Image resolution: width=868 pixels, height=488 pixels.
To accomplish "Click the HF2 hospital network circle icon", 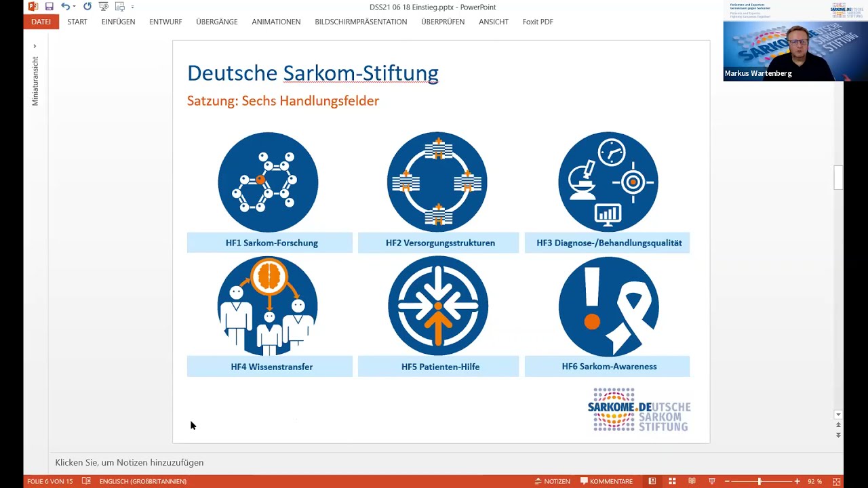I will (437, 182).
